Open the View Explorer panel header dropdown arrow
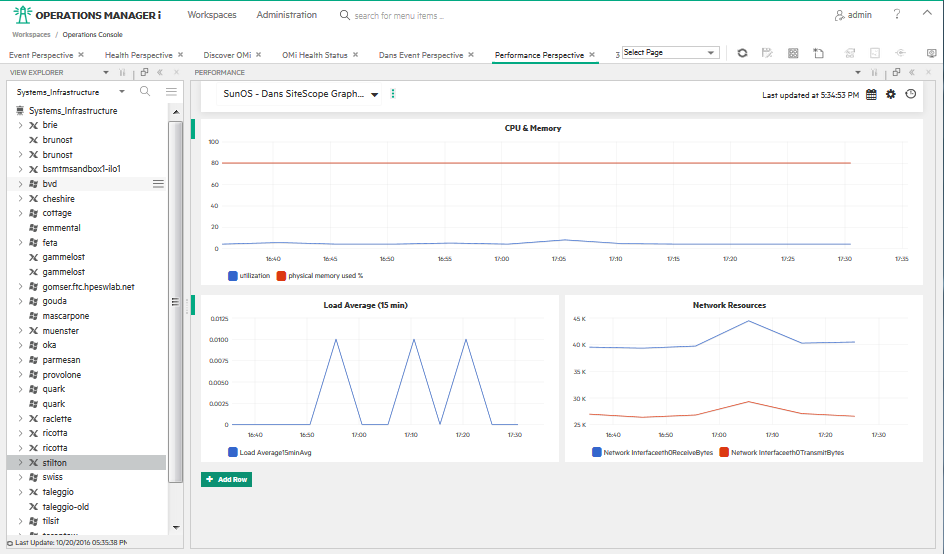This screenshot has height=554, width=944. coord(106,72)
